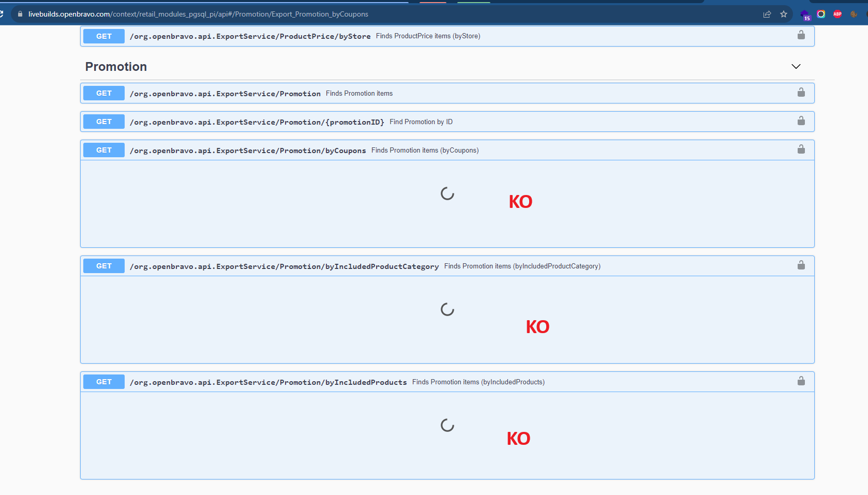Open authorization lock for byIncludedProducts endpoint
Viewport: 868px width, 495px height.
801,381
